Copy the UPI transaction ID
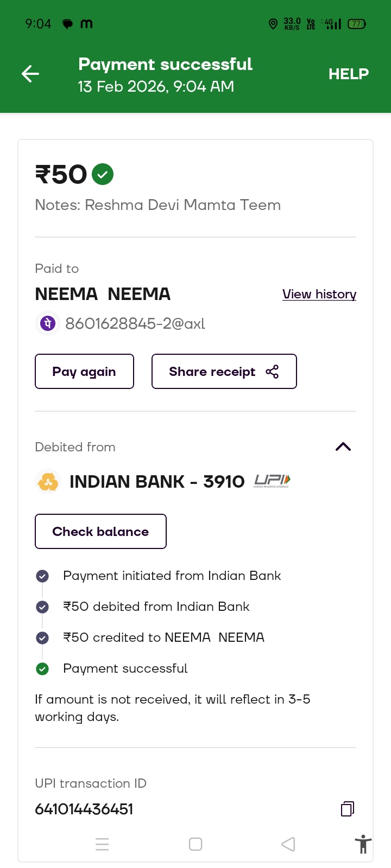The width and height of the screenshot is (391, 868). click(x=347, y=809)
